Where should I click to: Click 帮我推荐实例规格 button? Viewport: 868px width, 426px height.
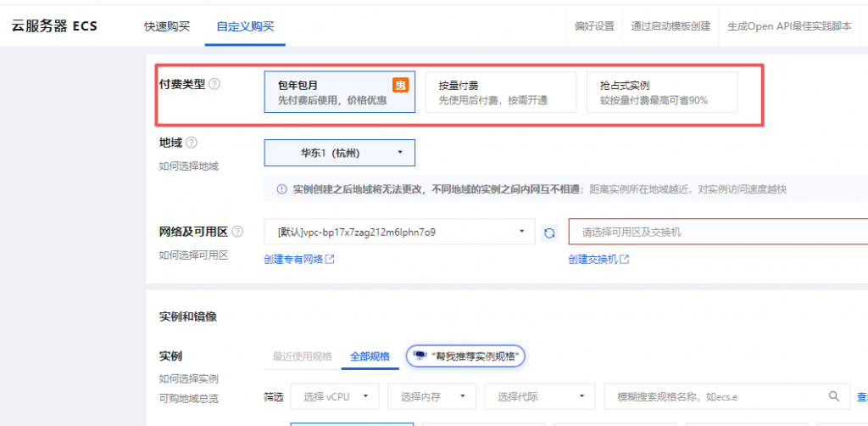click(466, 356)
